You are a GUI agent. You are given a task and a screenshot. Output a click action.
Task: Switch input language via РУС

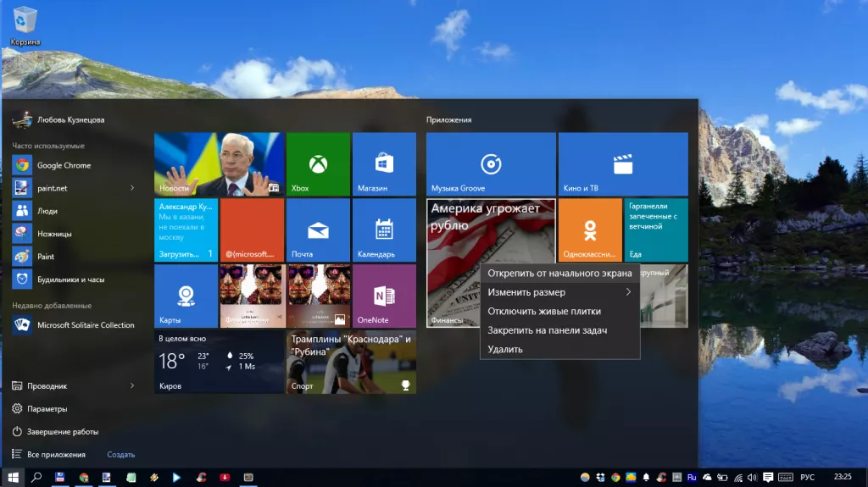807,477
